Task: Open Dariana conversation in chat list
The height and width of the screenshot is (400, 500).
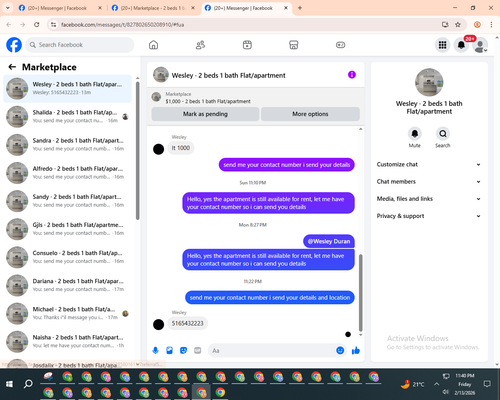Action: tap(67, 285)
